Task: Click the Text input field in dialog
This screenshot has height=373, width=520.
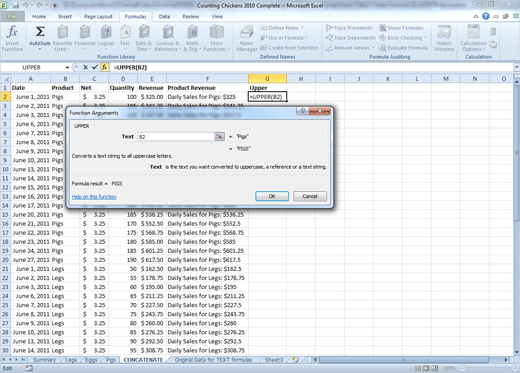Action: point(176,136)
